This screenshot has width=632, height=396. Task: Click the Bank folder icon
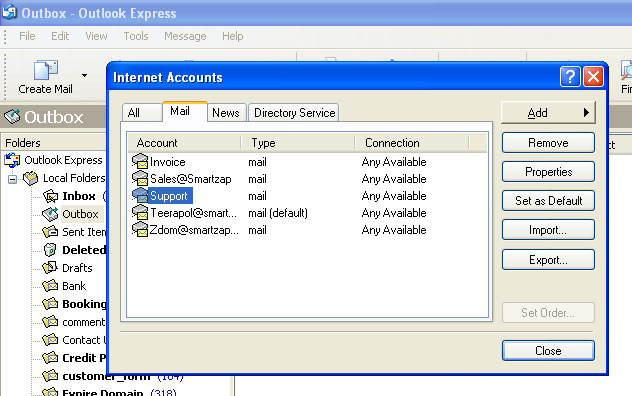point(50,286)
